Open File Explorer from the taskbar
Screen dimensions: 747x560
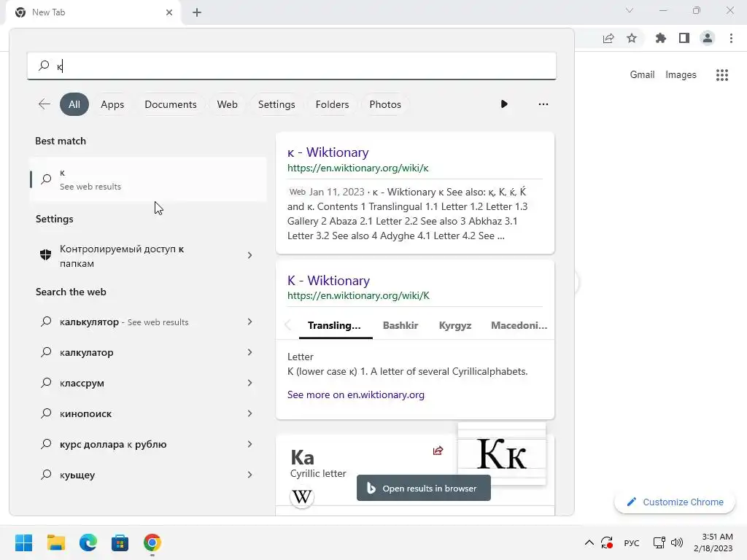click(x=55, y=542)
